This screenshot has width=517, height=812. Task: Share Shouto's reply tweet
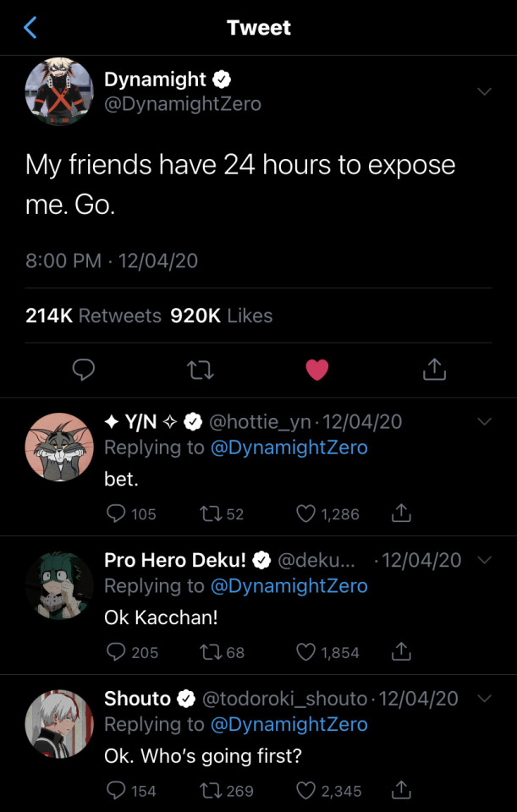(x=401, y=790)
